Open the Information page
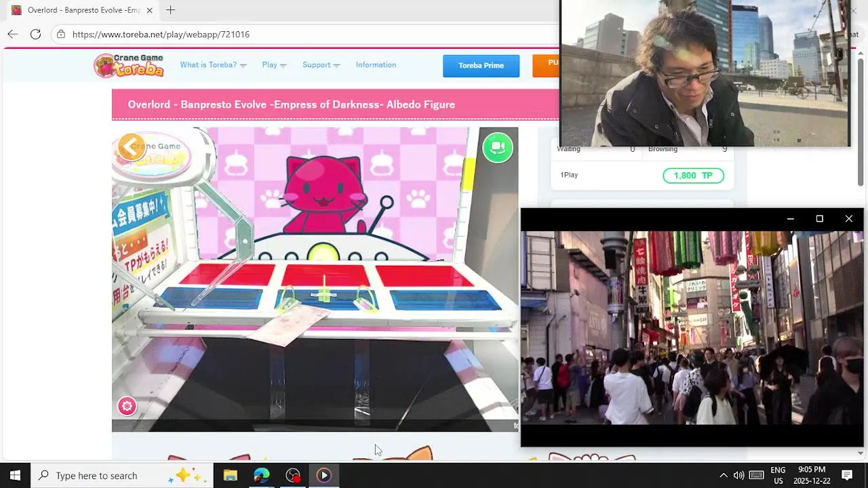868x488 pixels. click(x=376, y=65)
